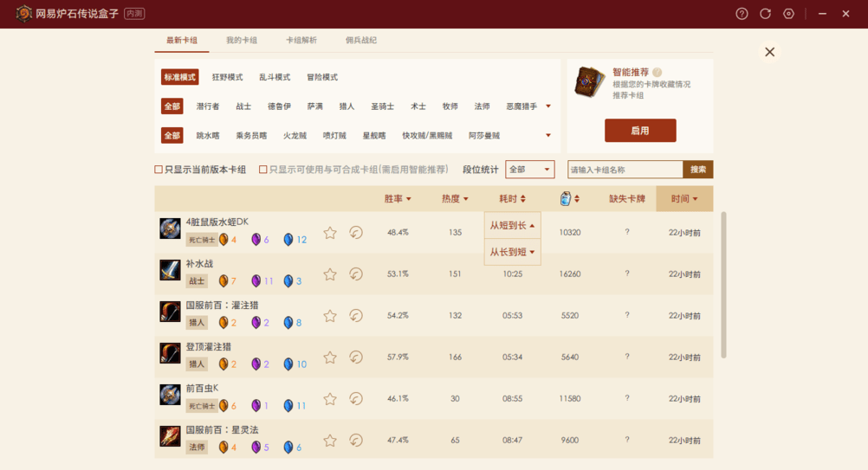Favorite the 补水战 deck with star icon
The height and width of the screenshot is (470, 868).
pos(330,274)
